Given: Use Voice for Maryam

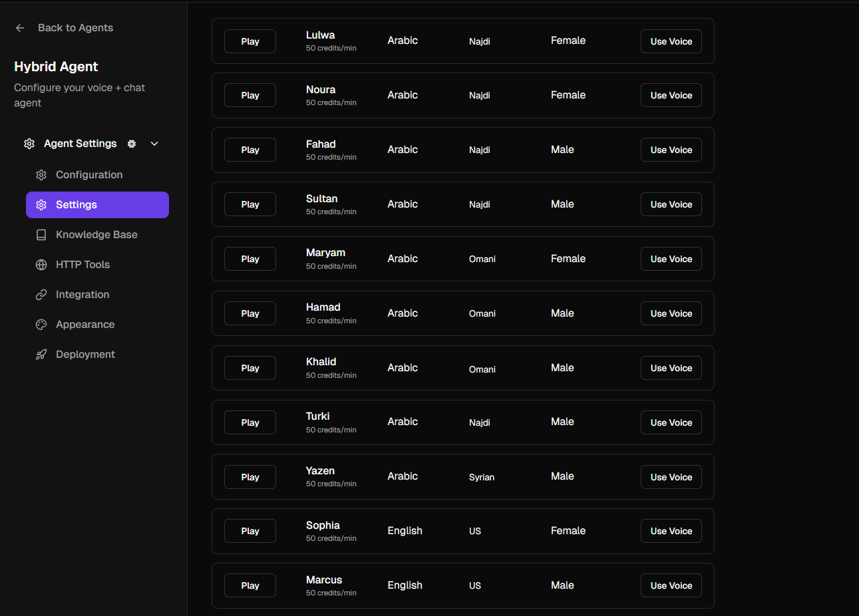Looking at the screenshot, I should 671,259.
